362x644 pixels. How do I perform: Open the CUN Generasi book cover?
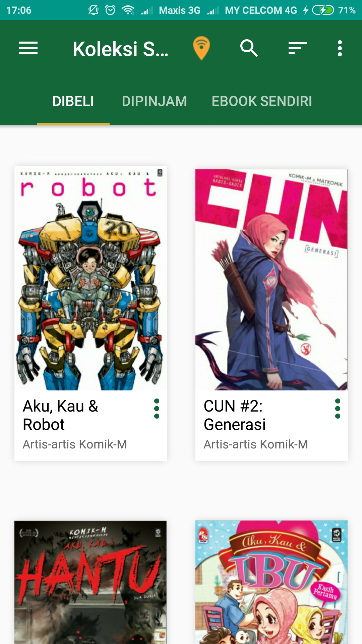[271, 279]
